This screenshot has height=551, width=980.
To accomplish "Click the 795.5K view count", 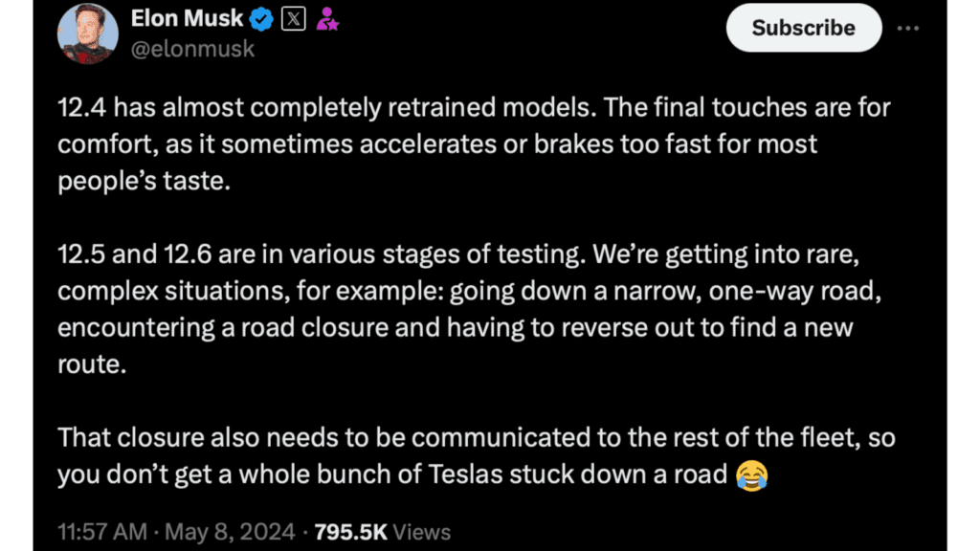I will tap(345, 532).
